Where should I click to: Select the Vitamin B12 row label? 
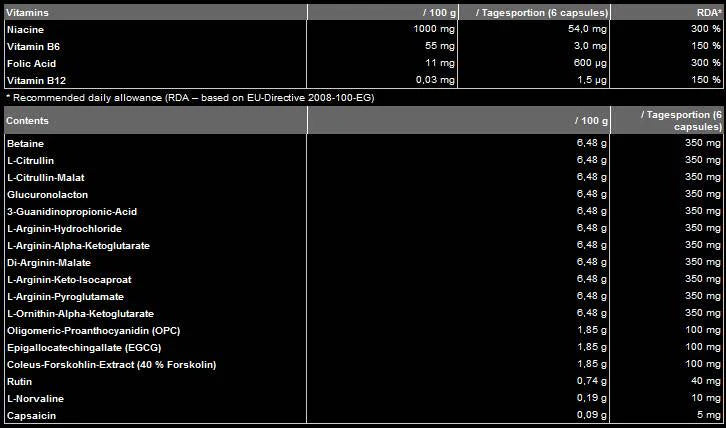[x=35, y=80]
